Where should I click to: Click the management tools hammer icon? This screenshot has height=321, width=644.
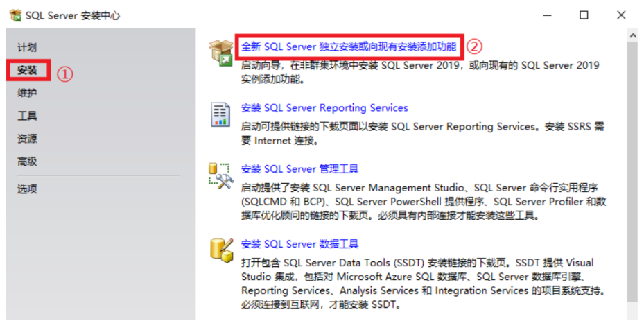220,176
